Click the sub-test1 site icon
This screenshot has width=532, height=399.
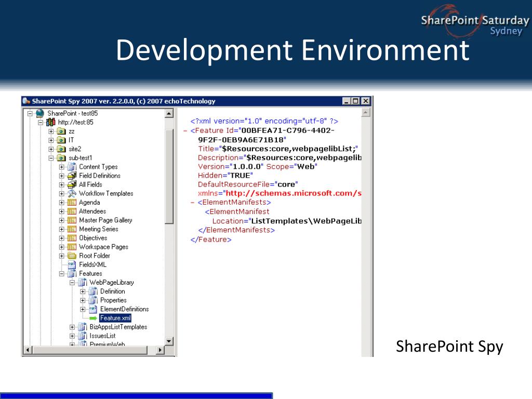click(61, 158)
